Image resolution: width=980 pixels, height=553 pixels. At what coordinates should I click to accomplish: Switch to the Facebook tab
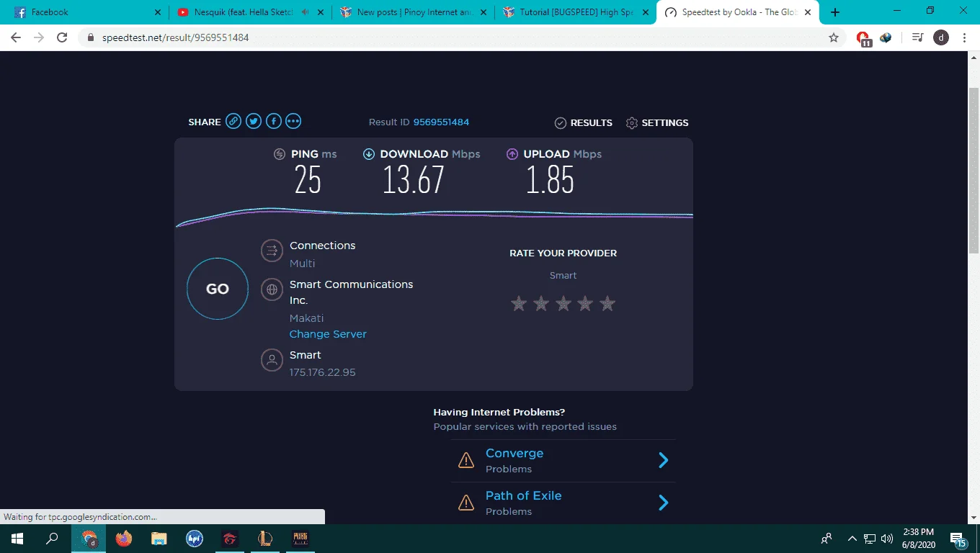(88, 12)
